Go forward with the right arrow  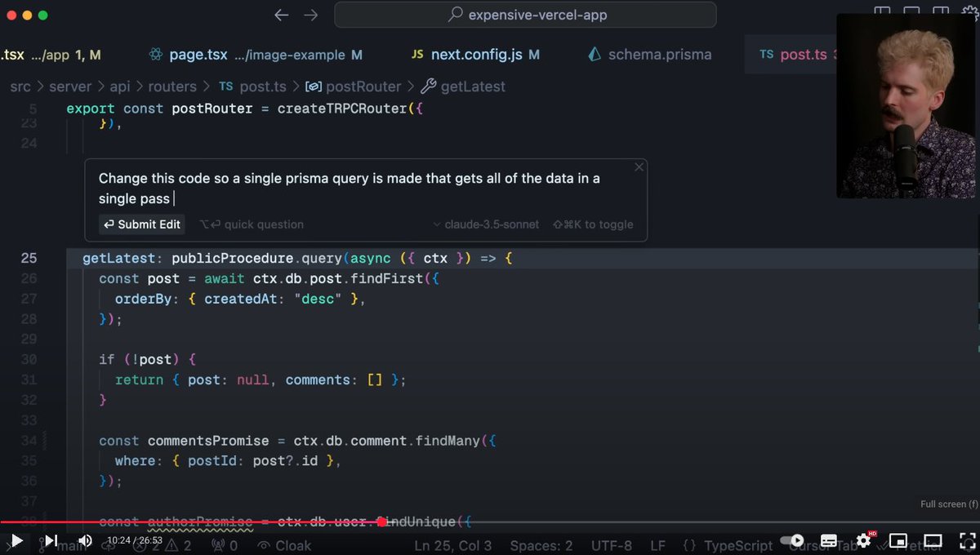coord(311,15)
